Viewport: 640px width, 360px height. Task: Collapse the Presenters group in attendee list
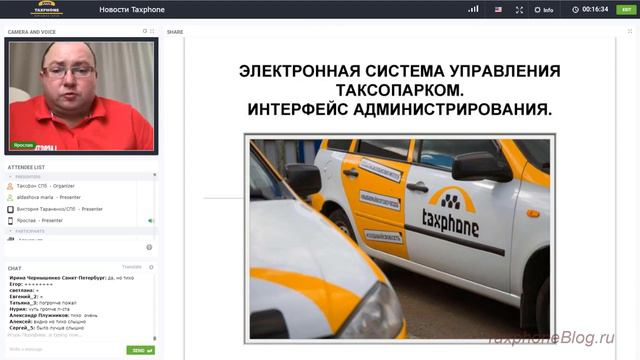pyautogui.click(x=11, y=177)
